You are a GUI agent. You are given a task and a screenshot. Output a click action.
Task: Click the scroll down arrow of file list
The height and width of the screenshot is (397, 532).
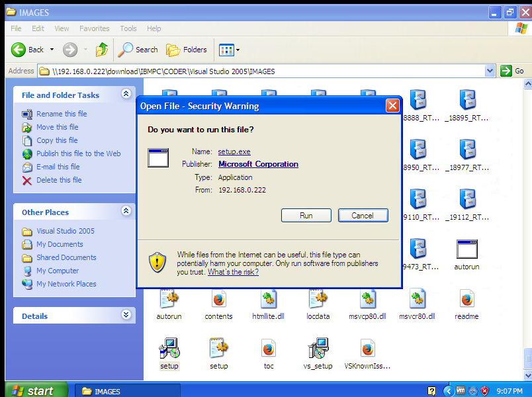[x=528, y=376]
